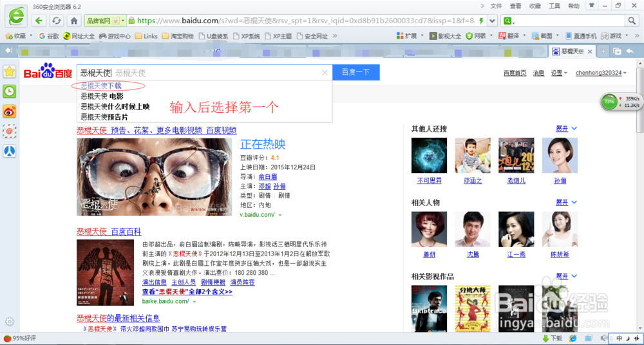
Task: Choose suggestion 恶棍天使什么时候上映
Action: tap(115, 107)
